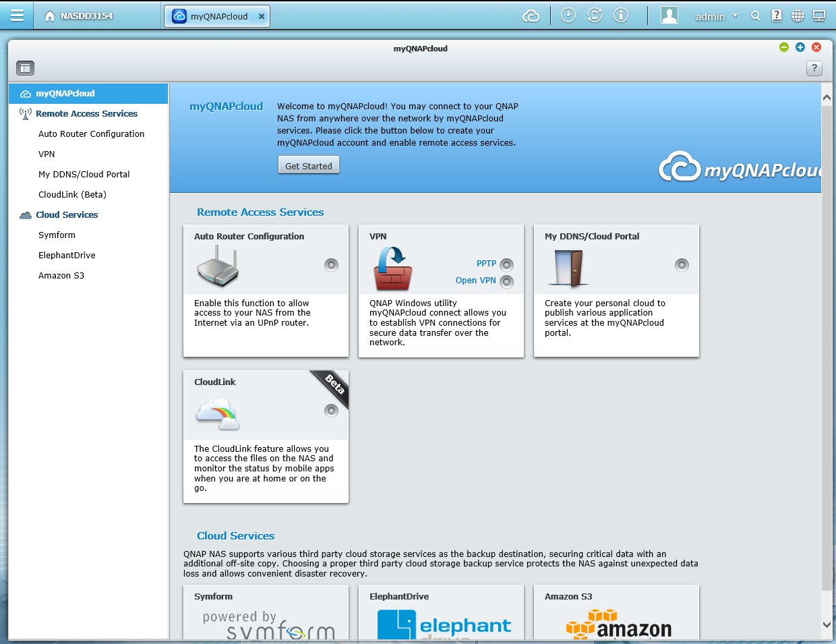Screen dimensions: 836x644
Task: Open Amazon S3 in the sidebar
Action: [61, 276]
